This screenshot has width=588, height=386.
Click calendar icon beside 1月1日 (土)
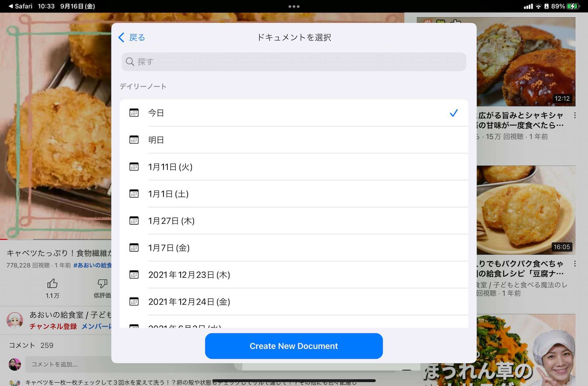pos(134,193)
